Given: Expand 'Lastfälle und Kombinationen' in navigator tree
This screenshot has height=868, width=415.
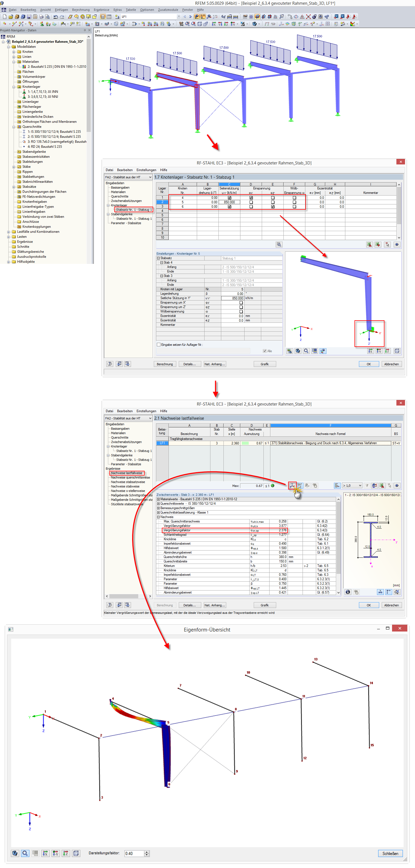Looking at the screenshot, I should [8, 232].
